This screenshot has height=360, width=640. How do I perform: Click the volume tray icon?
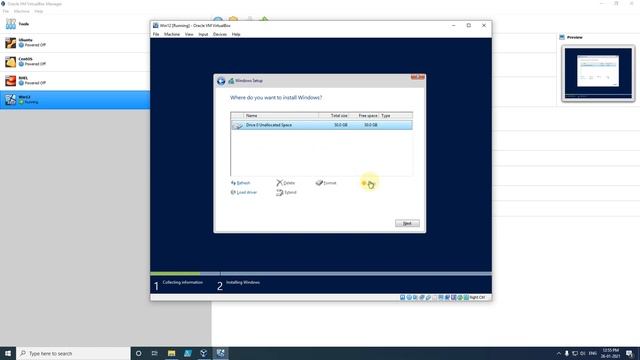tap(582, 353)
